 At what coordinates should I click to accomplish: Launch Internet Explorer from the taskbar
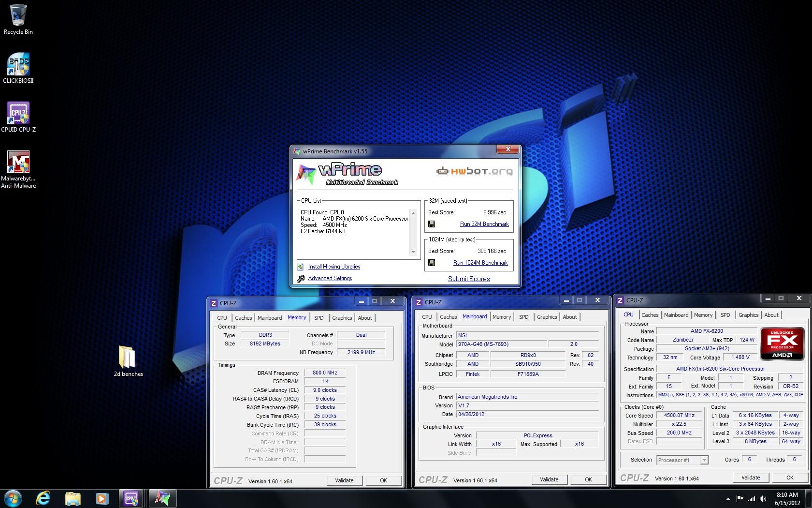[43, 498]
